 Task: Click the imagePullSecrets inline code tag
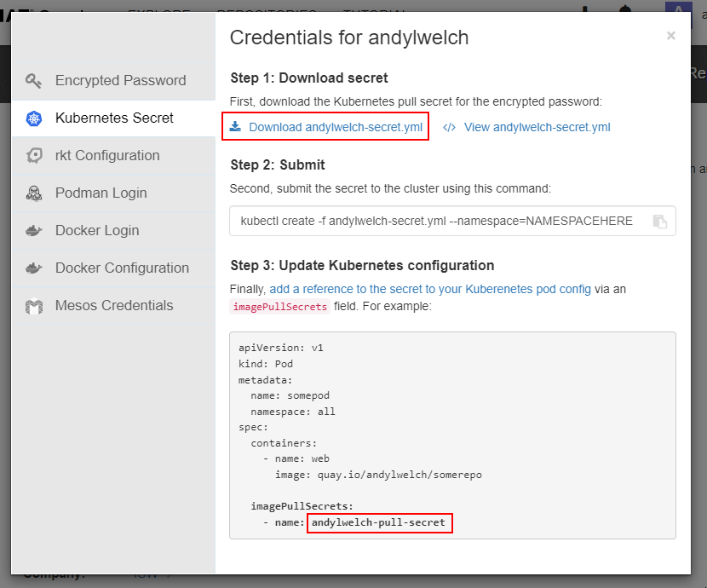pyautogui.click(x=279, y=307)
